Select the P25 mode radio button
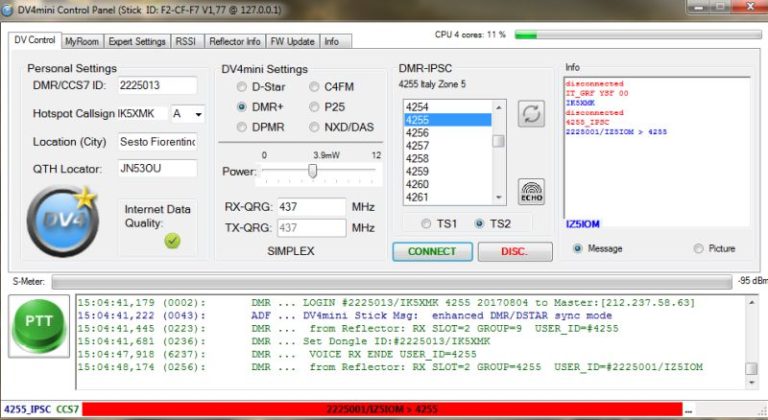 [314, 107]
